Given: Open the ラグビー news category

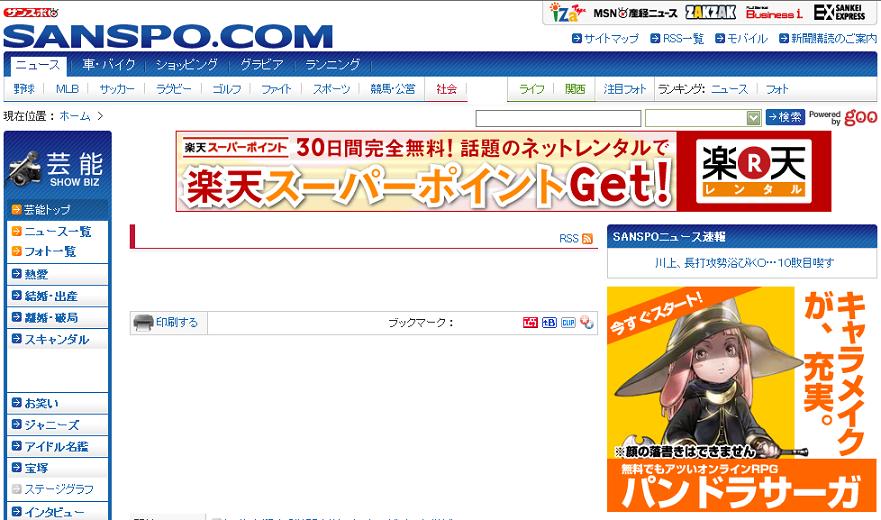Looking at the screenshot, I should pyautogui.click(x=174, y=89).
